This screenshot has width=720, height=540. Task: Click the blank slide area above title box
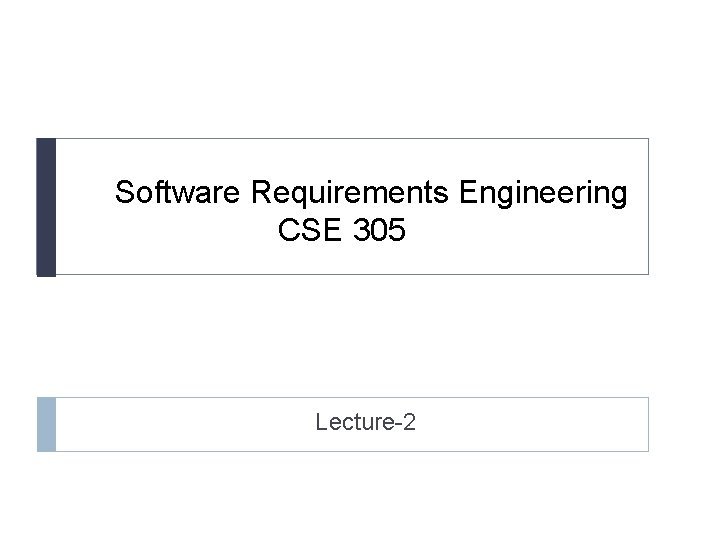tap(360, 70)
